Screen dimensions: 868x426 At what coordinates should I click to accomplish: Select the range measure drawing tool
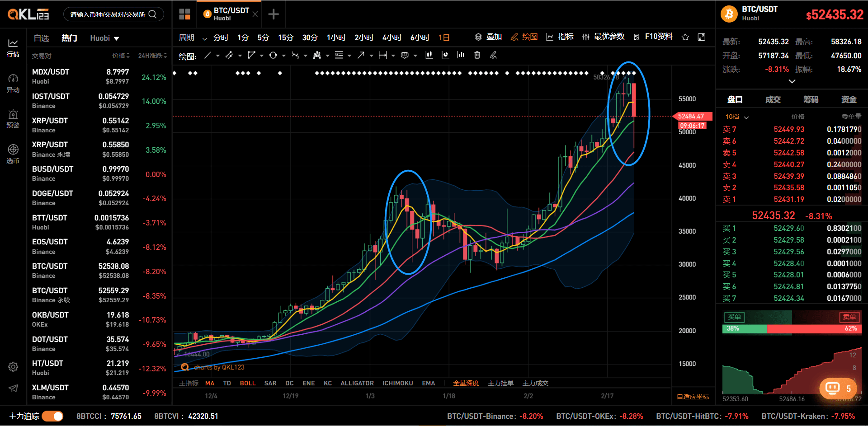383,55
